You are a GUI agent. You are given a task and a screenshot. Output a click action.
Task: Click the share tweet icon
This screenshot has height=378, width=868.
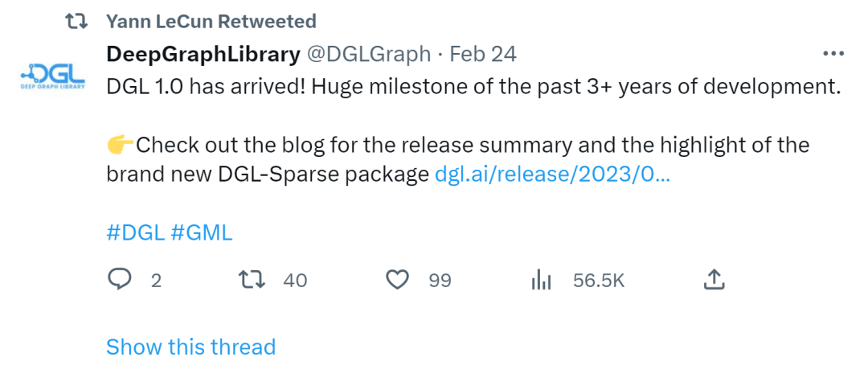pyautogui.click(x=714, y=280)
